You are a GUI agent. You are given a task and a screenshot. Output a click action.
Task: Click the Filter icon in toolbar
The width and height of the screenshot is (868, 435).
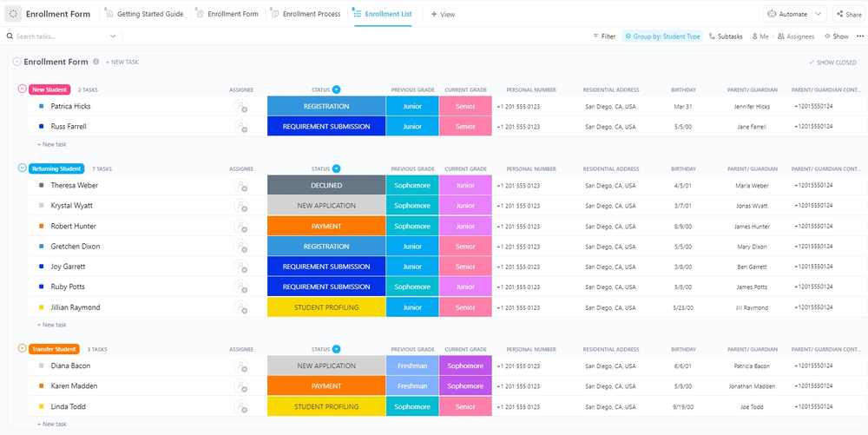point(595,36)
